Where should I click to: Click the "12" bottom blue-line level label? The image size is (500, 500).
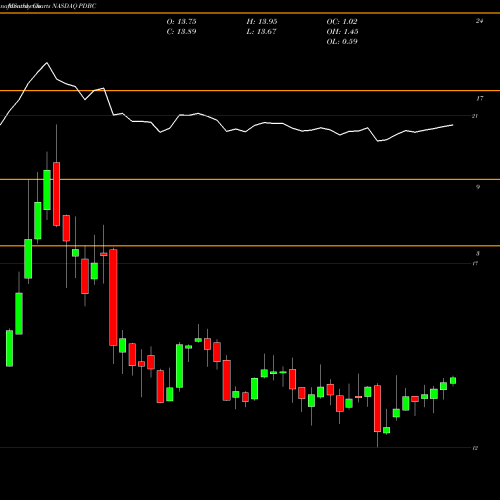tap(475, 448)
